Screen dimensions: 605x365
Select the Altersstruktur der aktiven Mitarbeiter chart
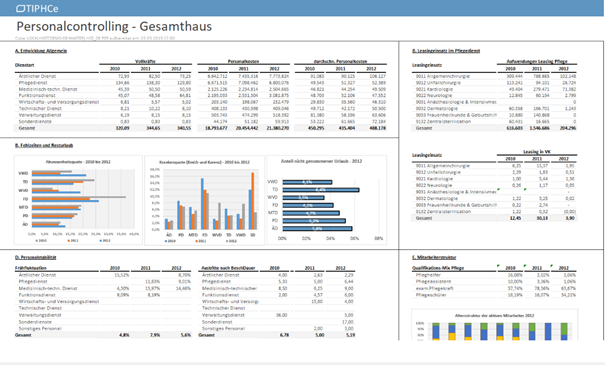pos(495,325)
